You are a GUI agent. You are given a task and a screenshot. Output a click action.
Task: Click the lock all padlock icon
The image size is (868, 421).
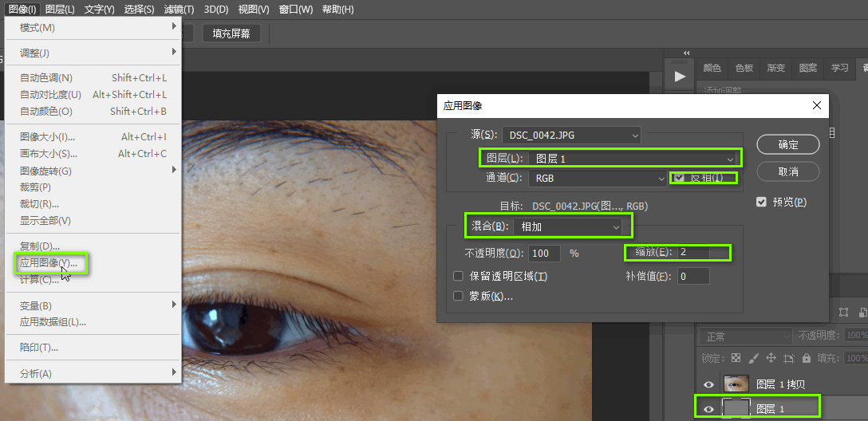coord(807,358)
